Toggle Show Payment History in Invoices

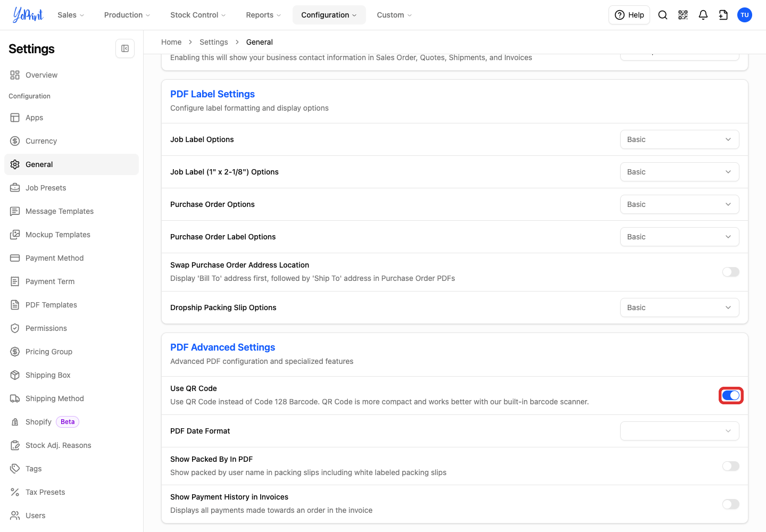pyautogui.click(x=731, y=504)
